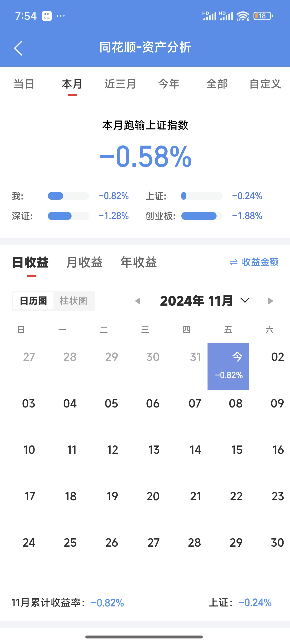Open the 今年 tab
The height and width of the screenshot is (644, 290).
point(169,84)
